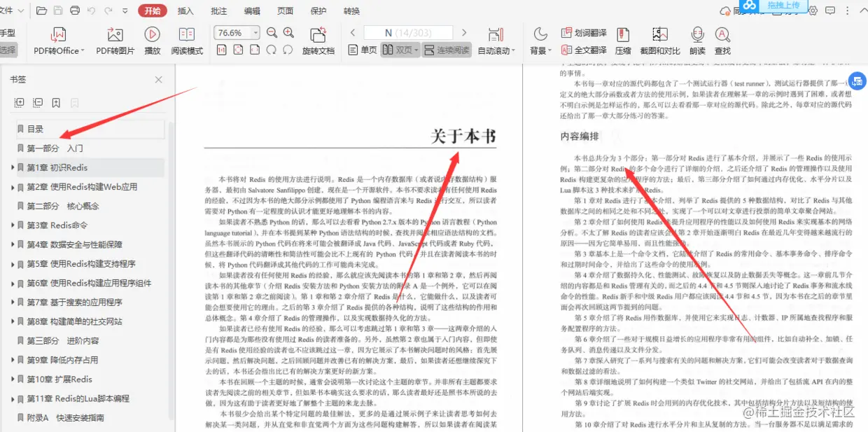868x432 pixels.
Task: Click 全文翻译 full text translation
Action: (584, 50)
